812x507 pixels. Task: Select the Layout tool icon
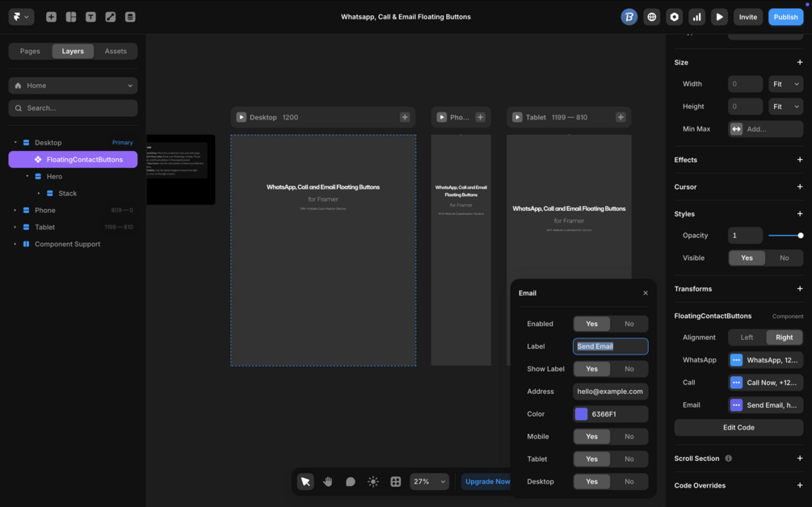(x=71, y=17)
